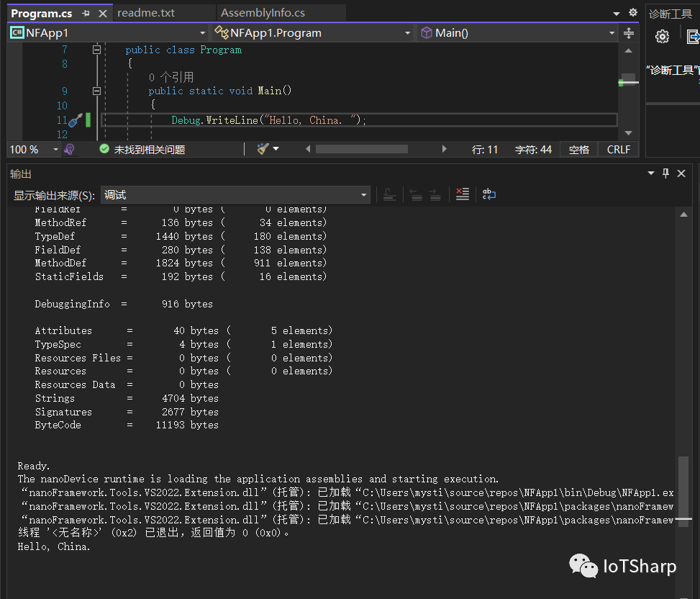
Task: Open the 输出 panel window options dropdown
Action: pos(651,174)
